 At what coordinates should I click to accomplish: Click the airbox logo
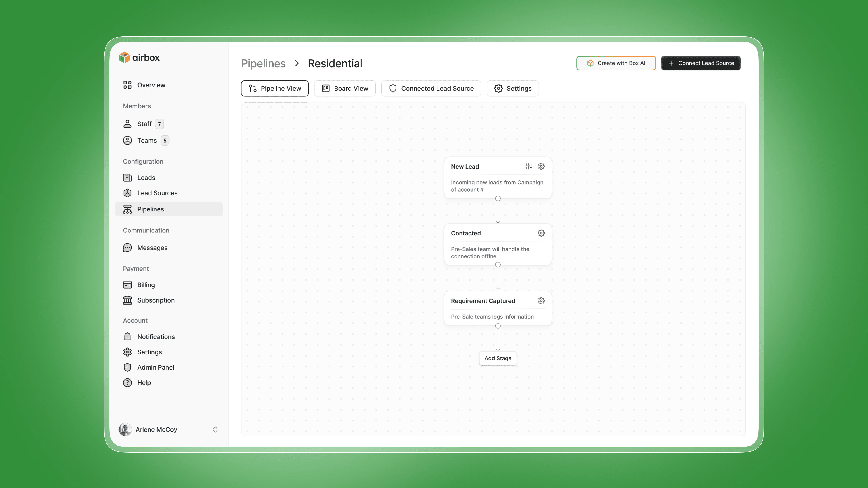(139, 58)
